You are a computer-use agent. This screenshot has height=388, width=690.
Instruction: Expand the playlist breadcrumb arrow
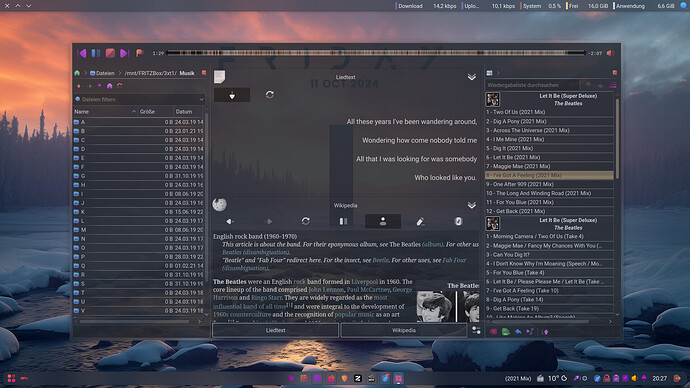[x=498, y=73]
